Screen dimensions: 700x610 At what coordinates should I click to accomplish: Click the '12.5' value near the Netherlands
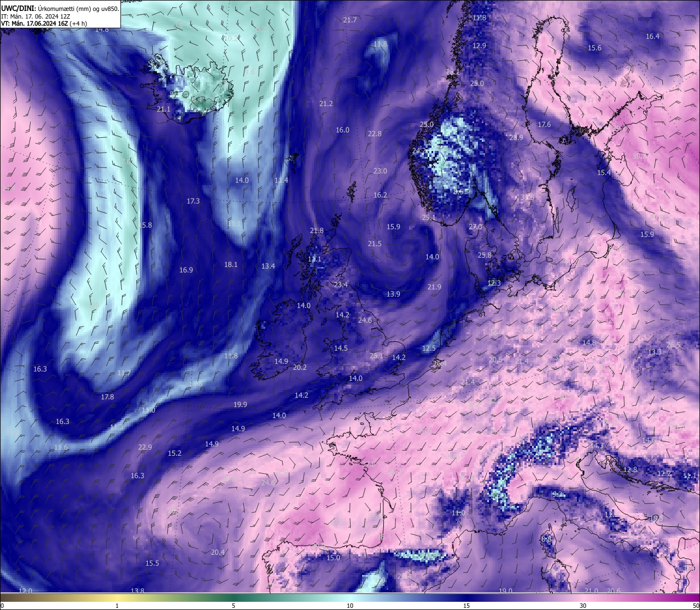click(429, 348)
